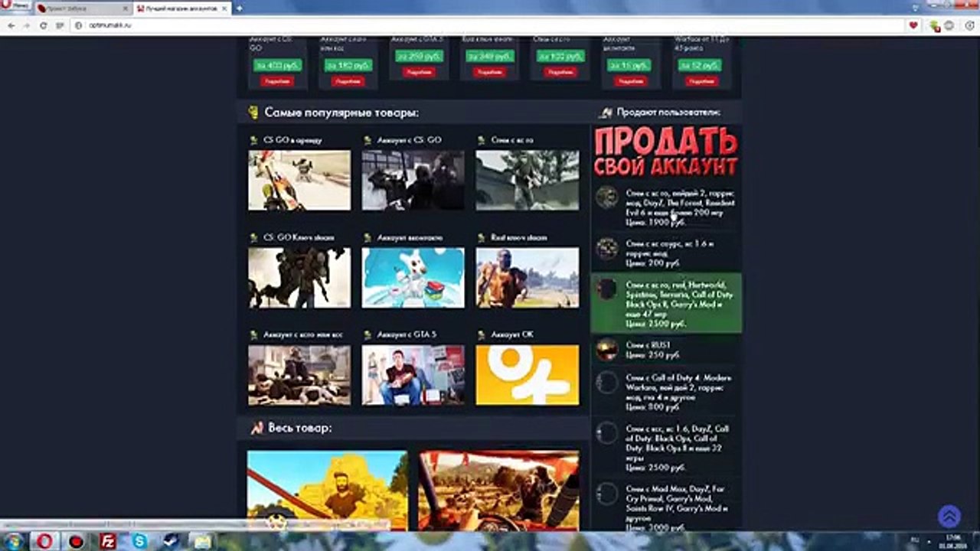Viewport: 980px width, 551px height.
Task: Click the red Подробнее button under 15 руб.
Action: [629, 81]
